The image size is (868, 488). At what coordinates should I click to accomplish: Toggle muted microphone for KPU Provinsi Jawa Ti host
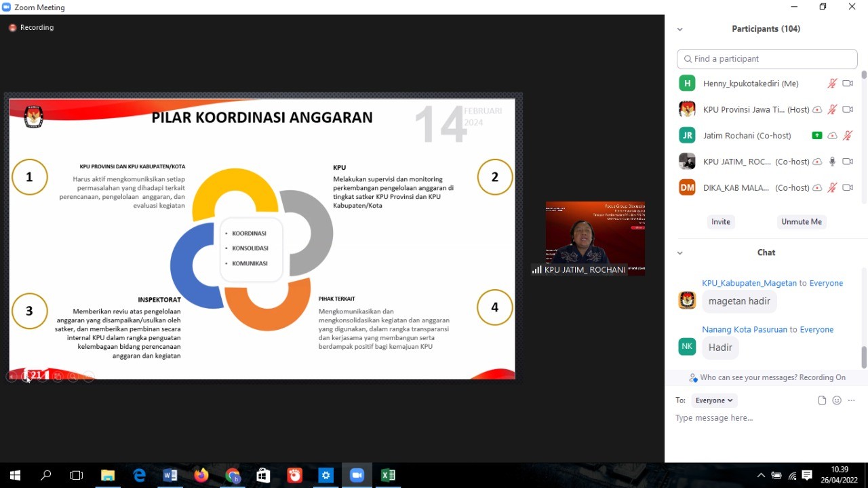832,109
